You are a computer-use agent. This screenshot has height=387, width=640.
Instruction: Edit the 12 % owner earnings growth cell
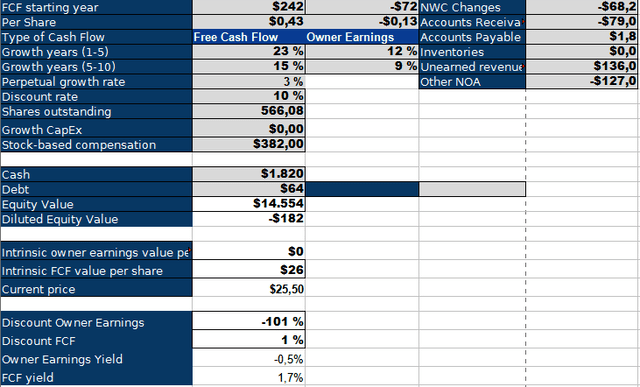[362, 52]
